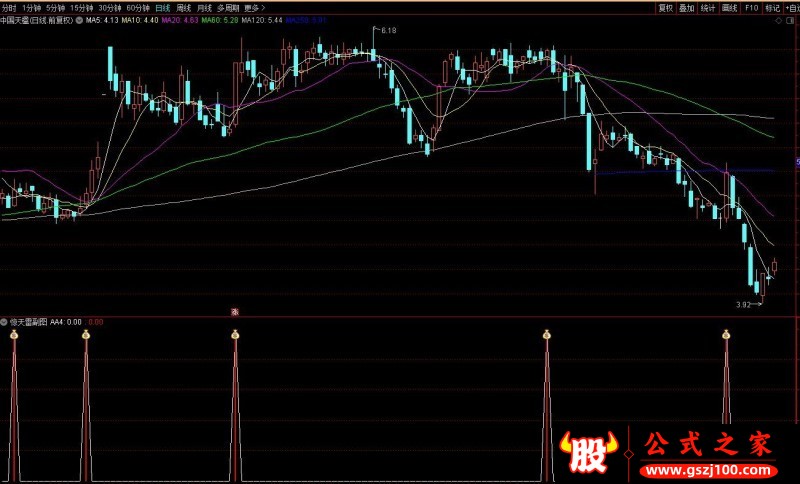
Task: Click the 3.92 low price label
Action: pos(743,305)
